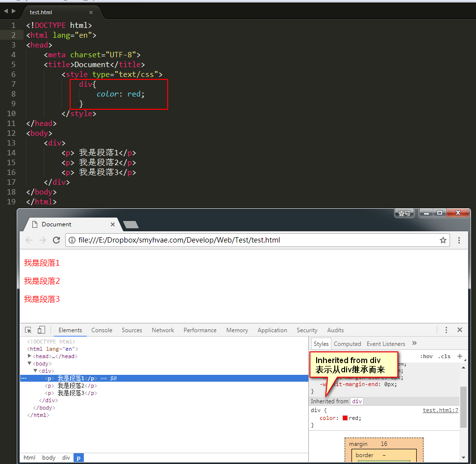Select the 我是段落1 p node in DOM tree
Viewport: 476px width, 464px height.
tap(164, 378)
